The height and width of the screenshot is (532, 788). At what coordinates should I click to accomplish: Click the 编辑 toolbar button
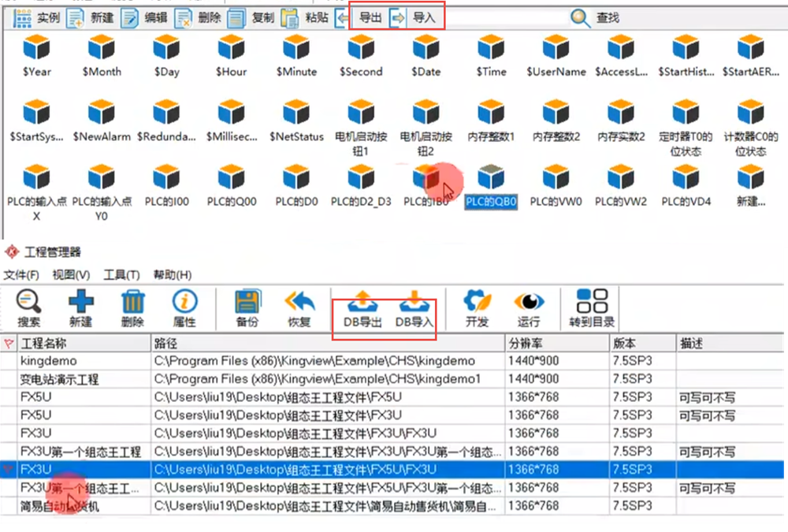pyautogui.click(x=144, y=18)
